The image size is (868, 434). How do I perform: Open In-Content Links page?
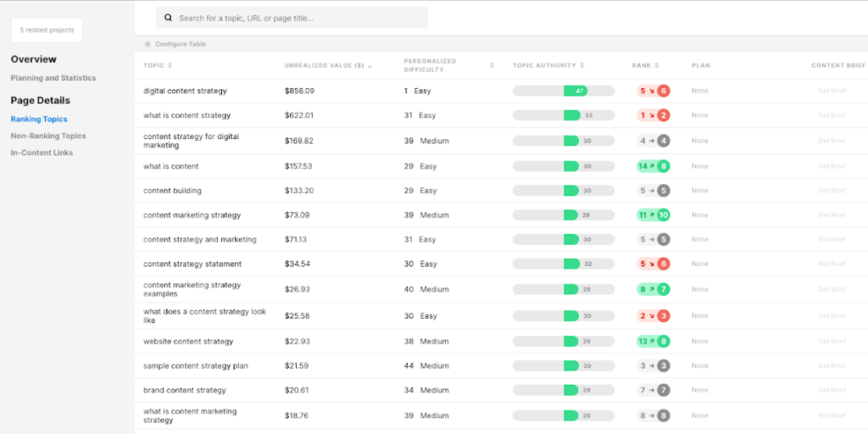tap(42, 153)
